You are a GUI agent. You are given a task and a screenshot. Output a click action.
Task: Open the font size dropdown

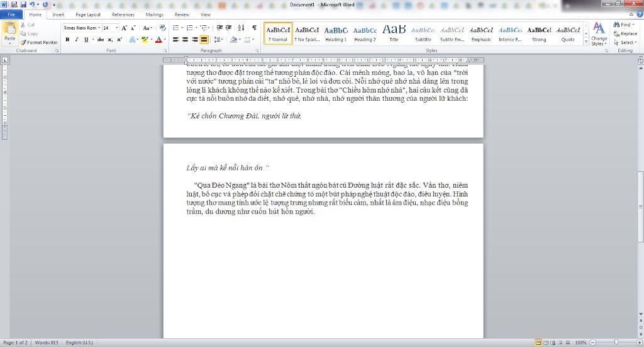tap(116, 28)
